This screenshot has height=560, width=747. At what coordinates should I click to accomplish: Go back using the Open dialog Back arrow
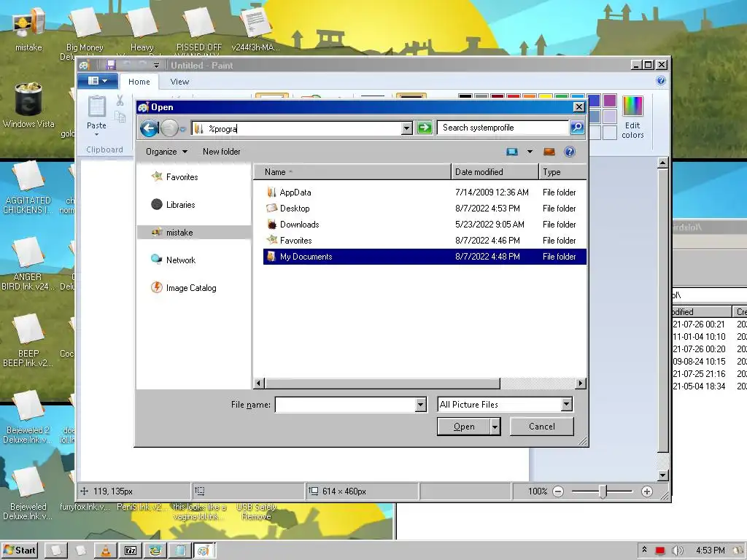tap(149, 128)
